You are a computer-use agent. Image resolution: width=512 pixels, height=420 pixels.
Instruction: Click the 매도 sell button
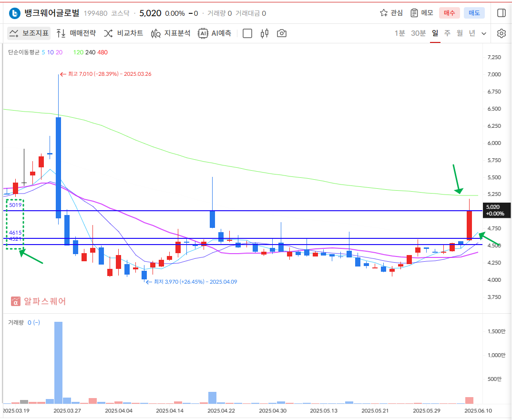474,13
